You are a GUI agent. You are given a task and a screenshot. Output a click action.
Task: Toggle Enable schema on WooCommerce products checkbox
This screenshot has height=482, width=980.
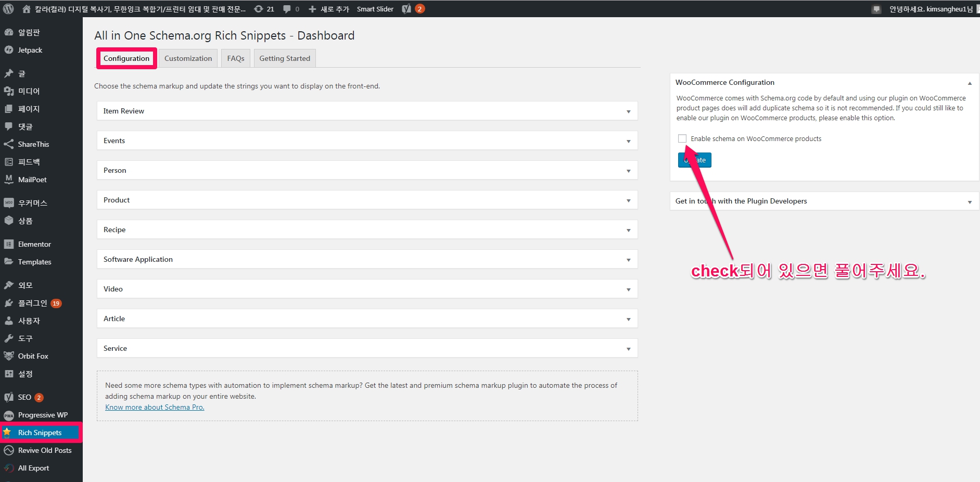point(682,138)
